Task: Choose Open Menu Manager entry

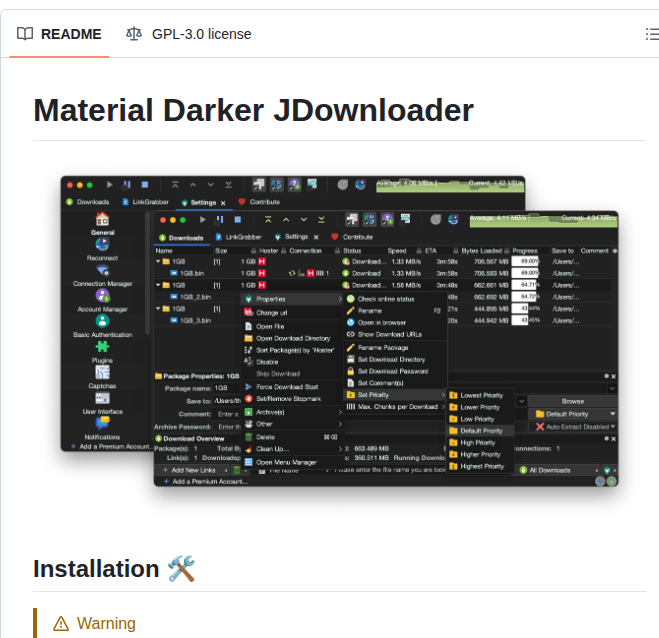Action: [293, 462]
